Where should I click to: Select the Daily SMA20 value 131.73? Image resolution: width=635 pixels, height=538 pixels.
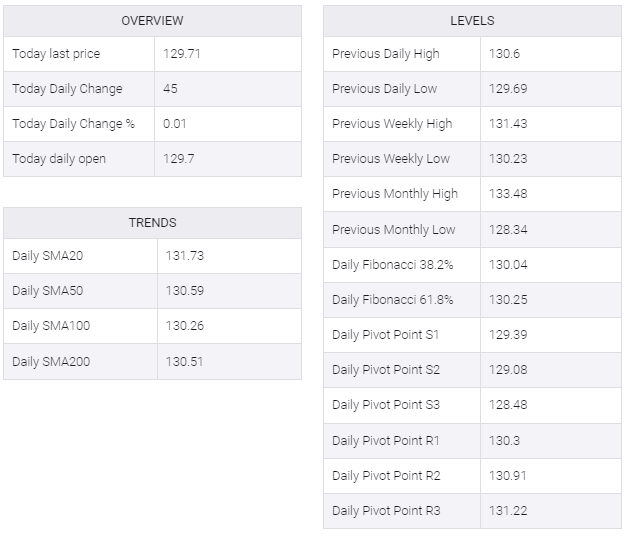185,256
